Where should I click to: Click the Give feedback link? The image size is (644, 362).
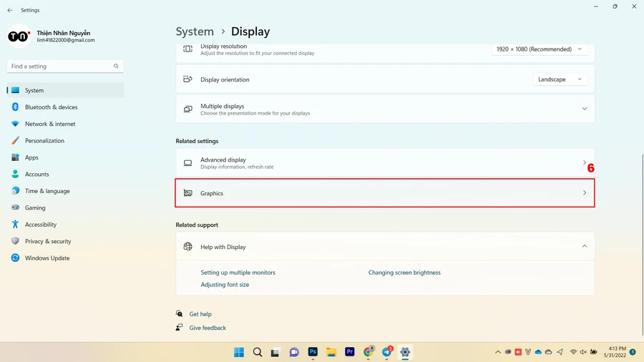tap(208, 328)
